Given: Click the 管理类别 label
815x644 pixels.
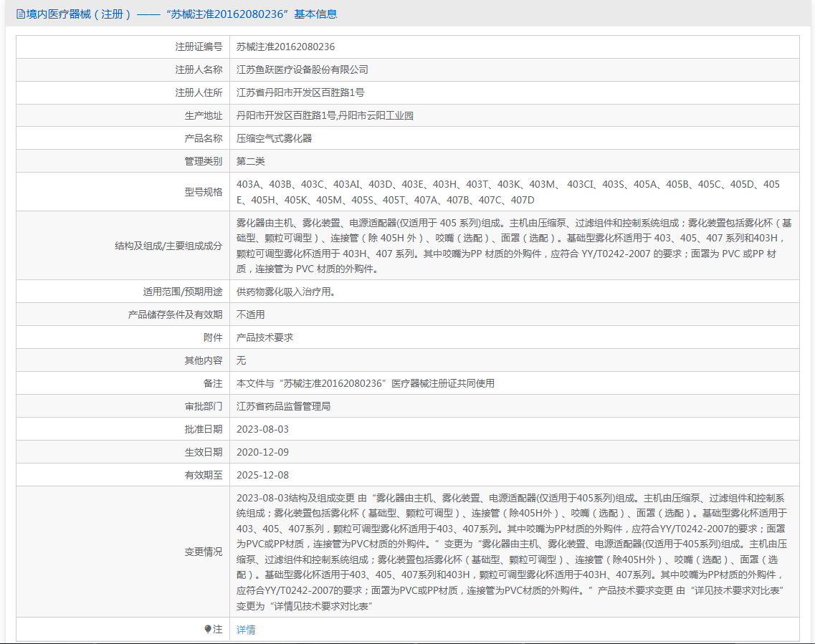Looking at the screenshot, I should click(x=204, y=161).
